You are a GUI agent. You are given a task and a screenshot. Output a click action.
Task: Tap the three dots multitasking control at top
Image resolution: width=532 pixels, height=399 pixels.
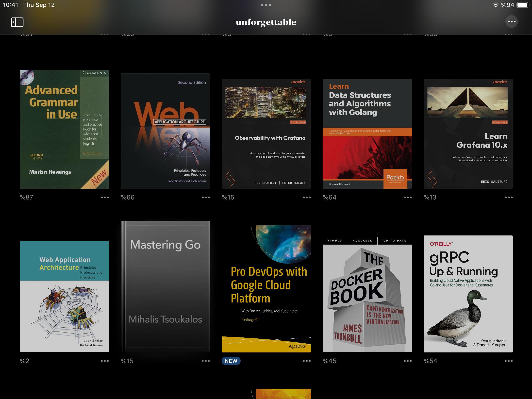click(x=266, y=5)
